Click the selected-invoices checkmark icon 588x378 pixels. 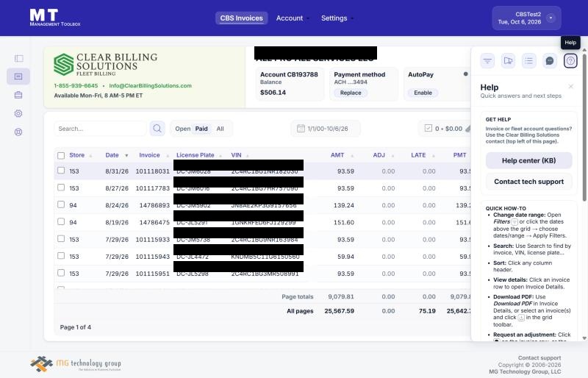tap(429, 129)
